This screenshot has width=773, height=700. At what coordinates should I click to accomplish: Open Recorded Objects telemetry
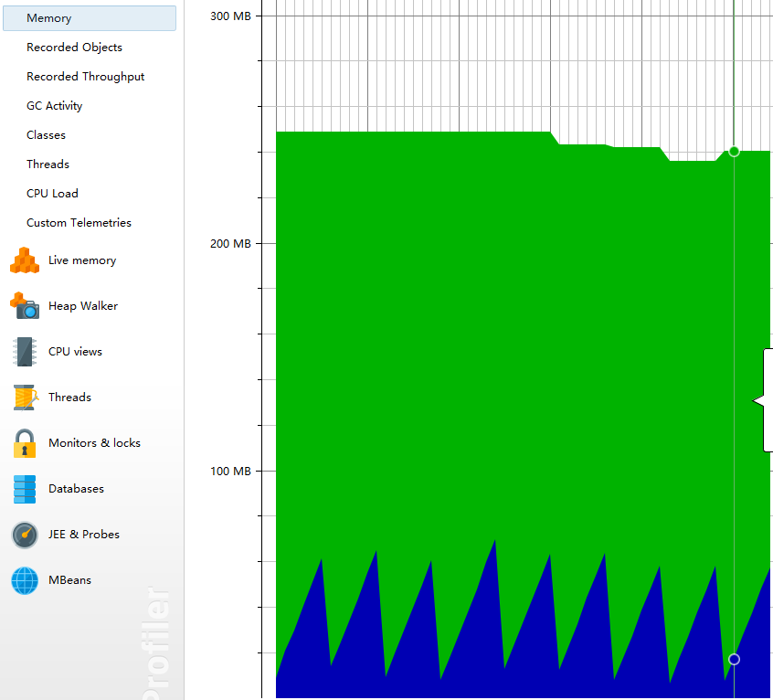74,48
